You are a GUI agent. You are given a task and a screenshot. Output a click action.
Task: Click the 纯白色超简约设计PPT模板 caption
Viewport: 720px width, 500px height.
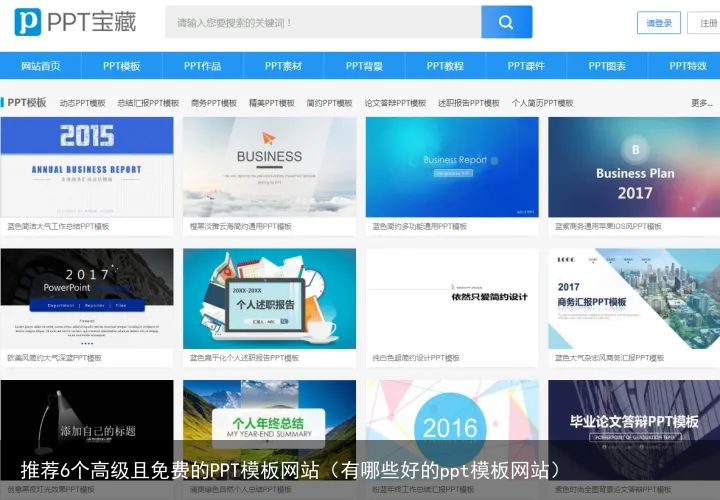(x=416, y=358)
